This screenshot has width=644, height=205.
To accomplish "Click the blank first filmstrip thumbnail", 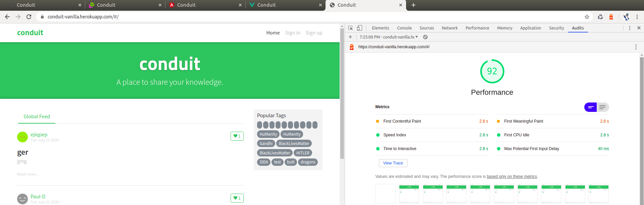I will (x=385, y=194).
